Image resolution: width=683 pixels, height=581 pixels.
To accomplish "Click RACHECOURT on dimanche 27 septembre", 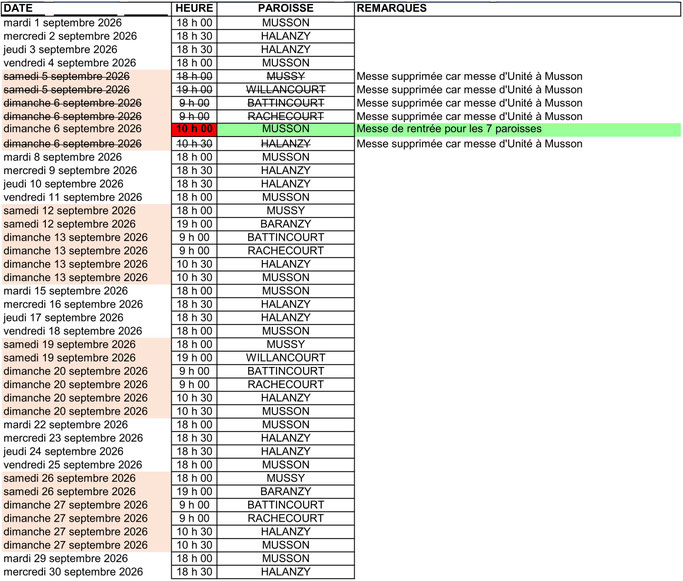I will (x=286, y=518).
